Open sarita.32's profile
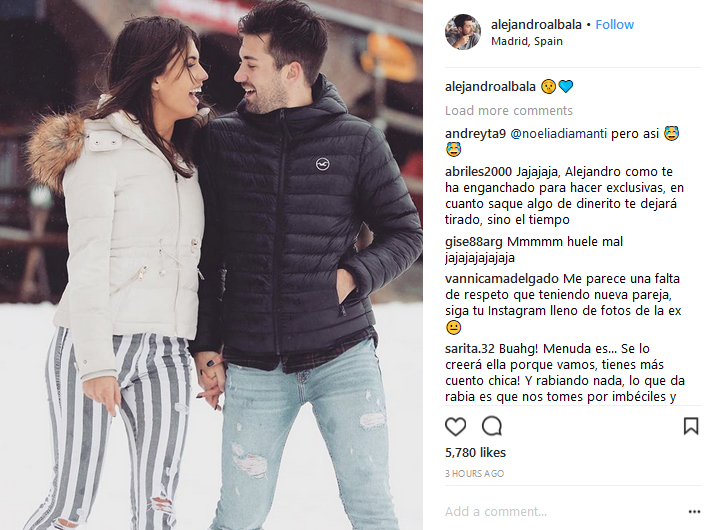Viewport: 704px width, 530px height. point(470,349)
